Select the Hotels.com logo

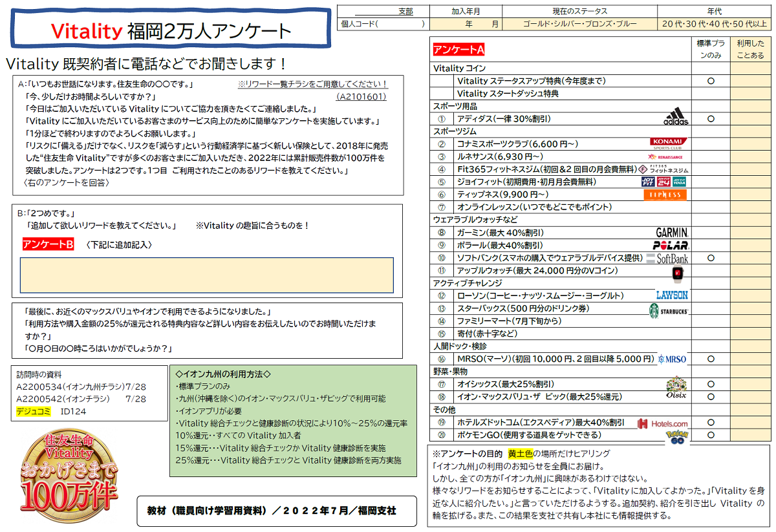662,423
